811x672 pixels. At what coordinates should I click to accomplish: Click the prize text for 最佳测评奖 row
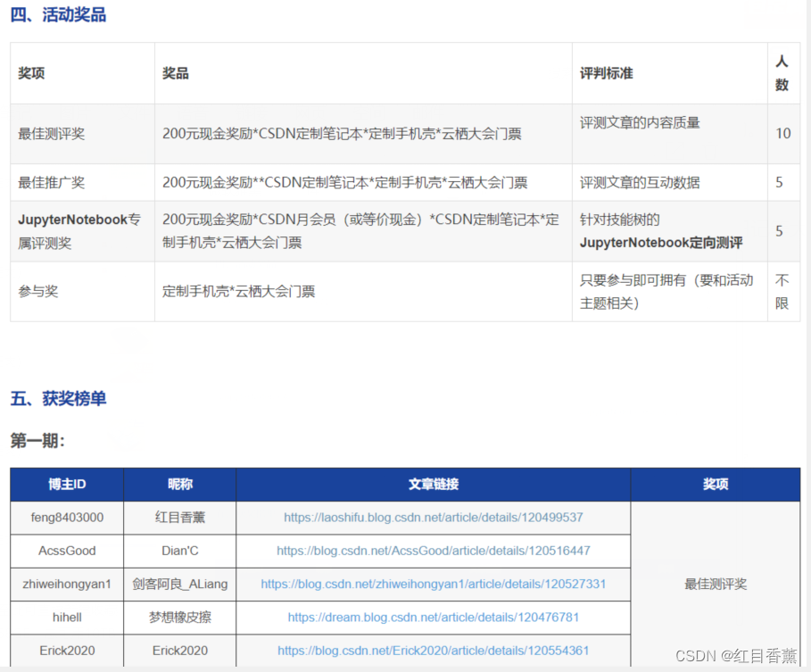coord(342,134)
